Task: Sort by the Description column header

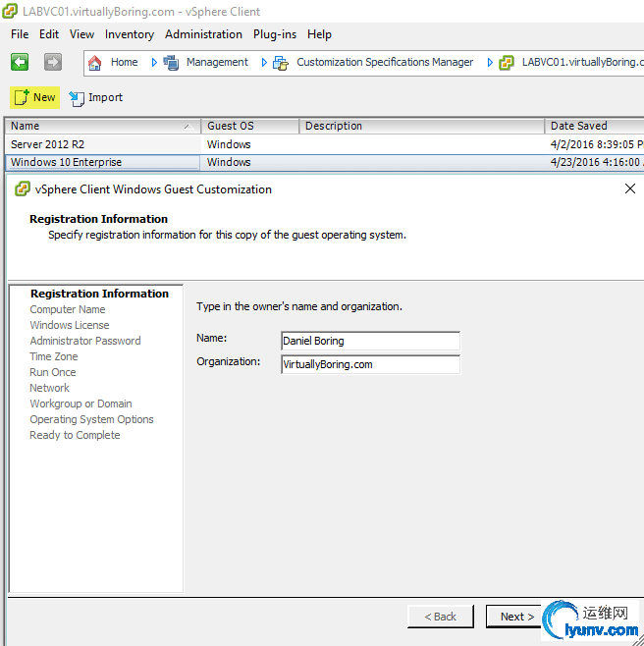Action: point(422,126)
